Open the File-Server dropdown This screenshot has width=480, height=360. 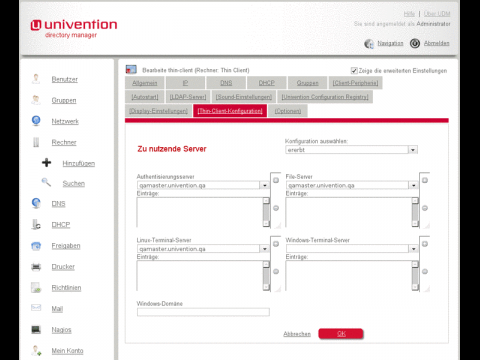pos(352,185)
